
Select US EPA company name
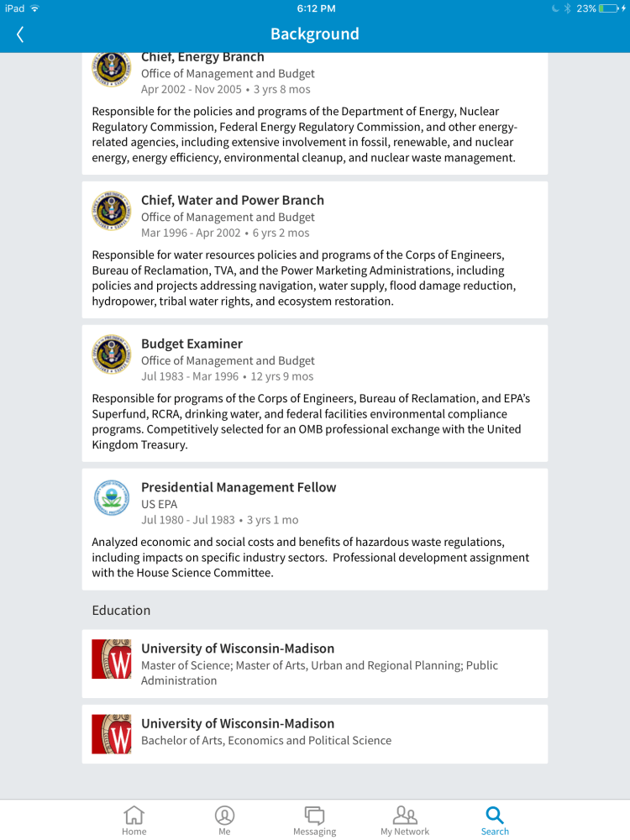(x=159, y=504)
